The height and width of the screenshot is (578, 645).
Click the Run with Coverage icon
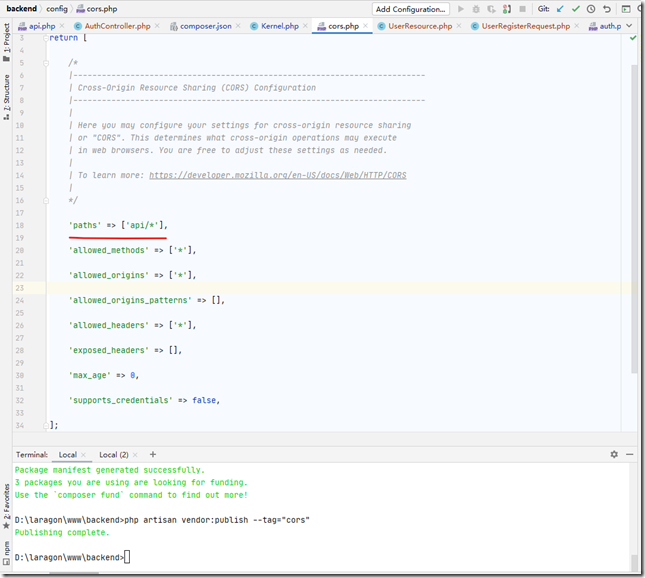click(x=491, y=9)
